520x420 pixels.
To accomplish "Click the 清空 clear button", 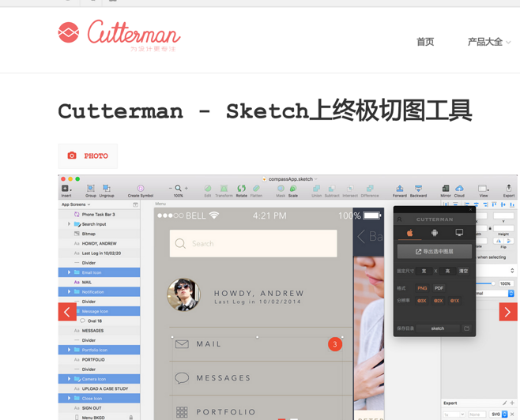I will 463,271.
